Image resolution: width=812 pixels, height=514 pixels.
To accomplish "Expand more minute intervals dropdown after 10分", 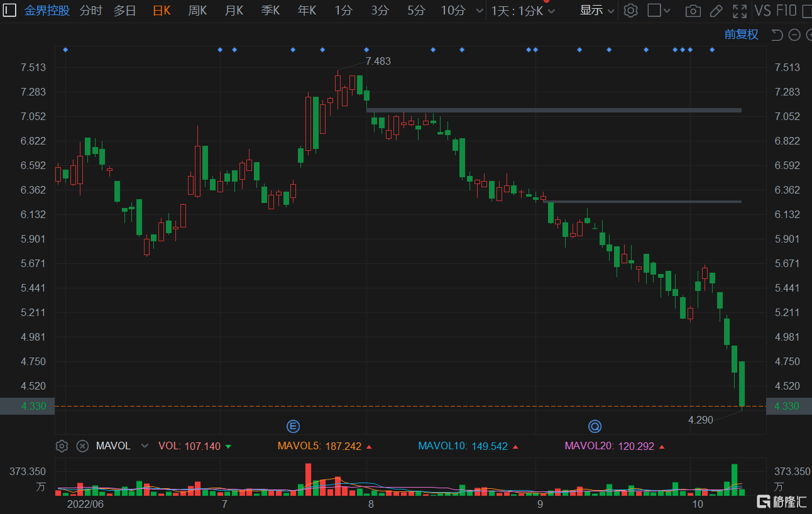I will point(480,11).
